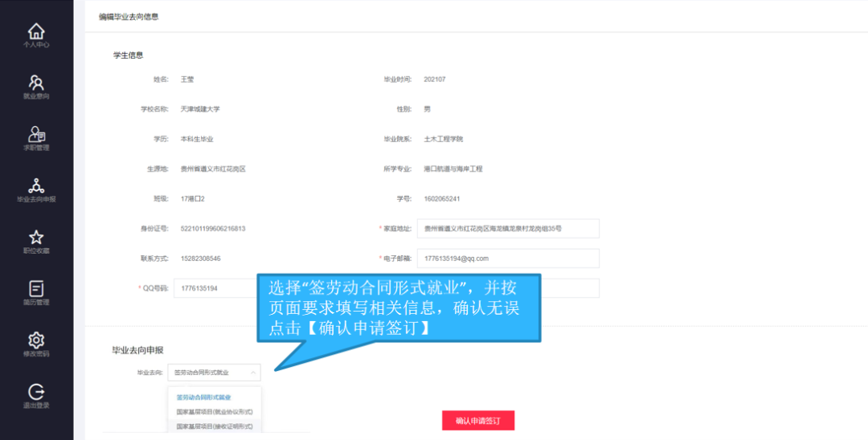This screenshot has width=868, height=440.
Task: Pick 国家基层项目(接收证明形式) option
Action: click(215, 426)
